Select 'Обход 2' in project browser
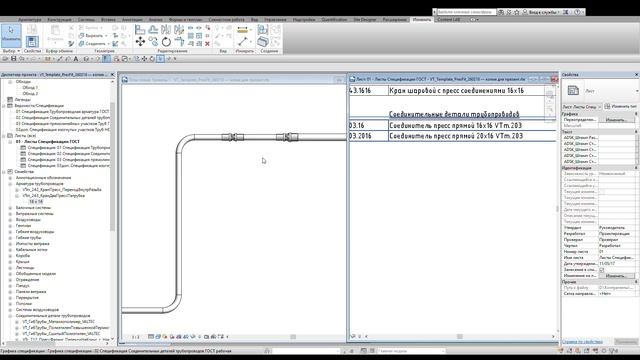This screenshot has width=640, height=360. [30, 93]
